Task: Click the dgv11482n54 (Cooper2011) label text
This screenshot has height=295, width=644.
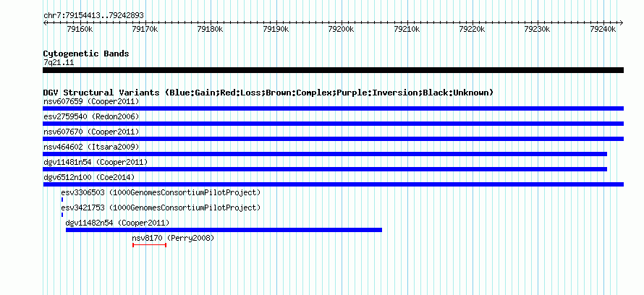Action: tap(117, 223)
